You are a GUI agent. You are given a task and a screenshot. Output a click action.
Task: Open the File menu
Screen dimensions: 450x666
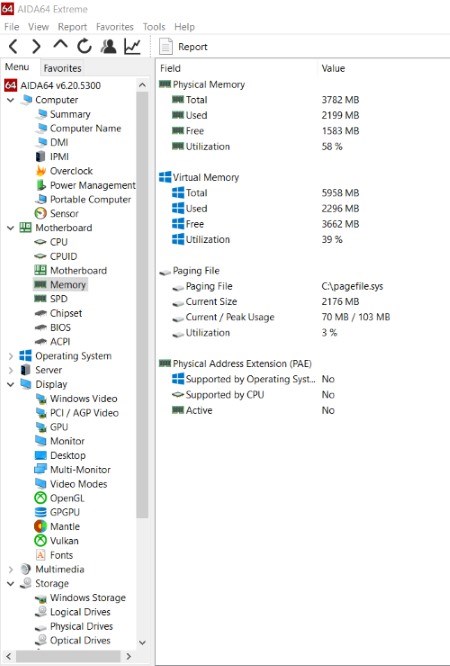click(11, 27)
